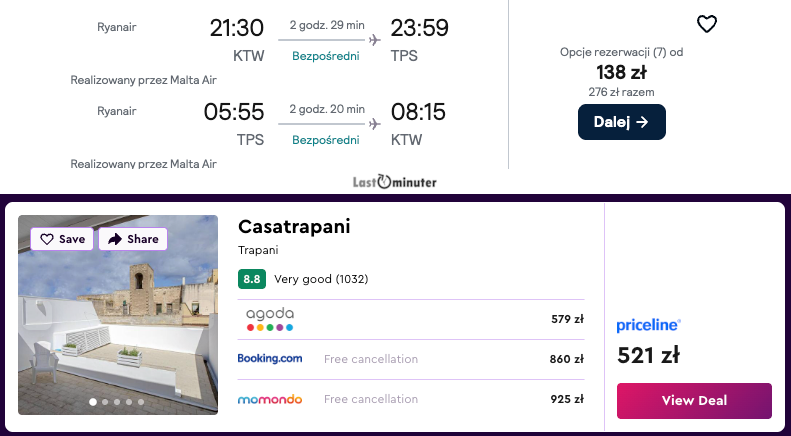Jump to the last photo carousel dot
The height and width of the screenshot is (436, 791).
pyautogui.click(x=141, y=402)
